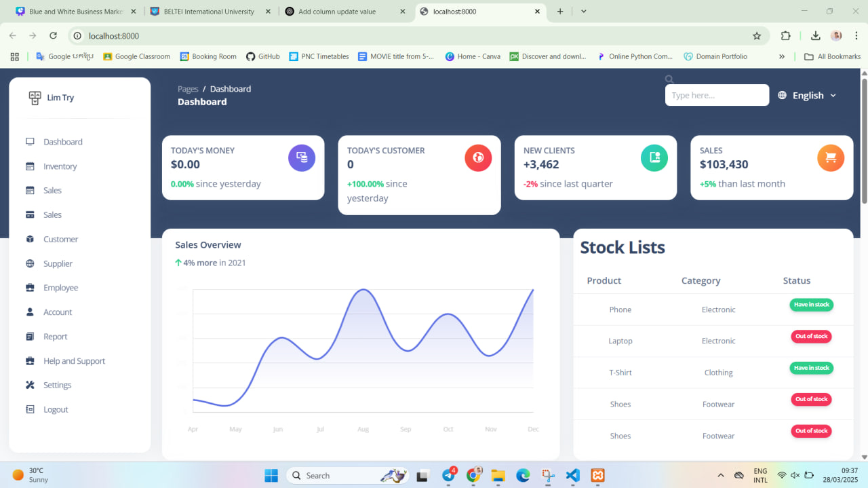
Task: Click the Product column header
Action: 604,280
